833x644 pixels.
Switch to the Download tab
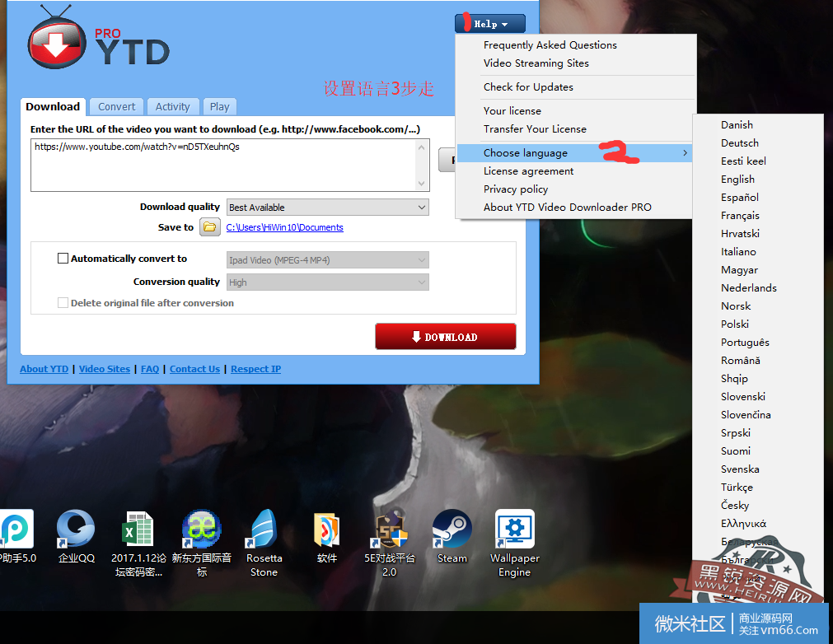(53, 107)
